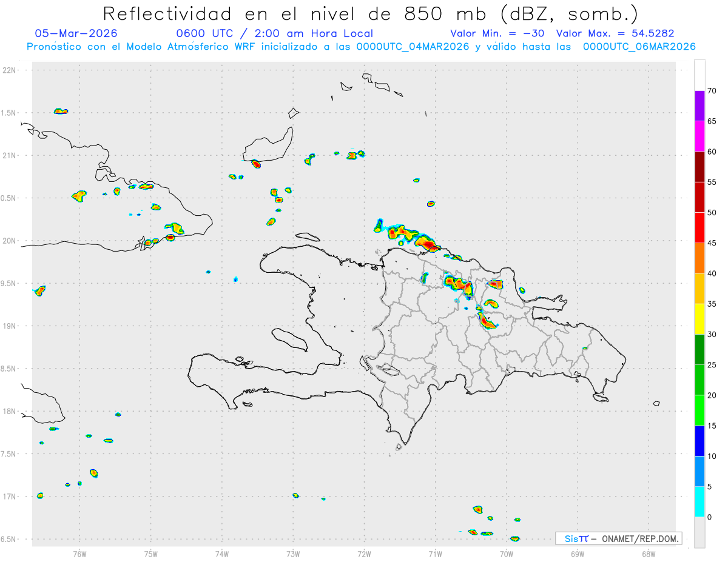Click the 'Valor Min. = -30' readout
The width and height of the screenshot is (728, 562).
point(497,33)
